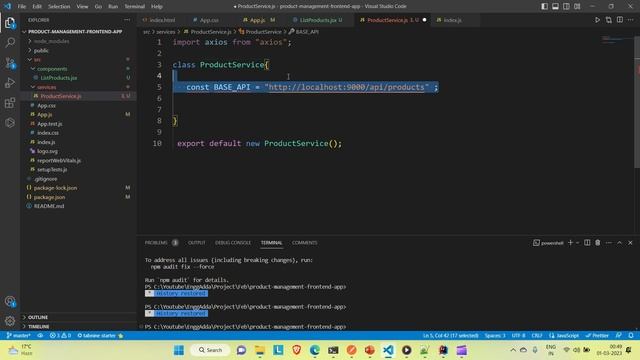Kill the terminal with trash icon
Screen dimensions: 640x360
pos(598,242)
